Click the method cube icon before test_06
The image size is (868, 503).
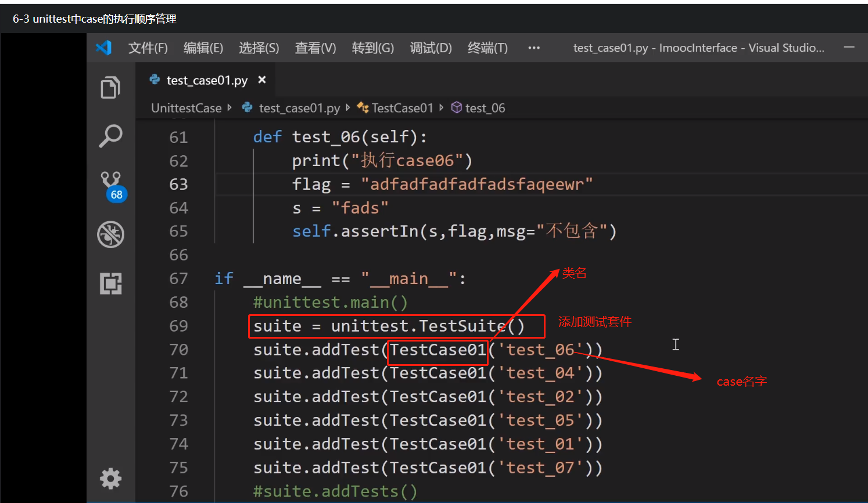[x=457, y=107]
